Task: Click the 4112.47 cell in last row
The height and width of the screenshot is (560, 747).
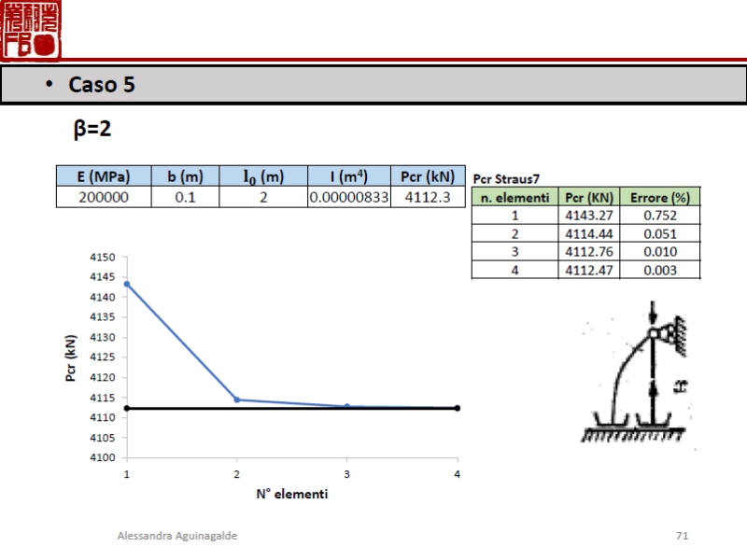Action: pyautogui.click(x=588, y=270)
